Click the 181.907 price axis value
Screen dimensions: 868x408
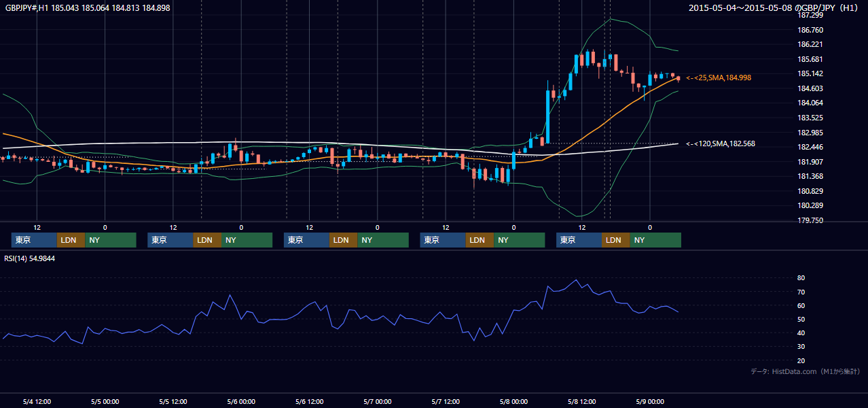click(810, 162)
